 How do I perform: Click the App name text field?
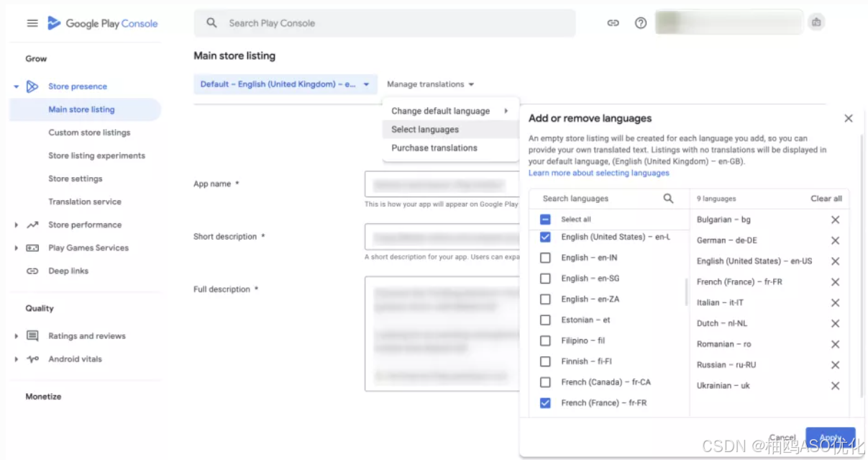click(442, 184)
